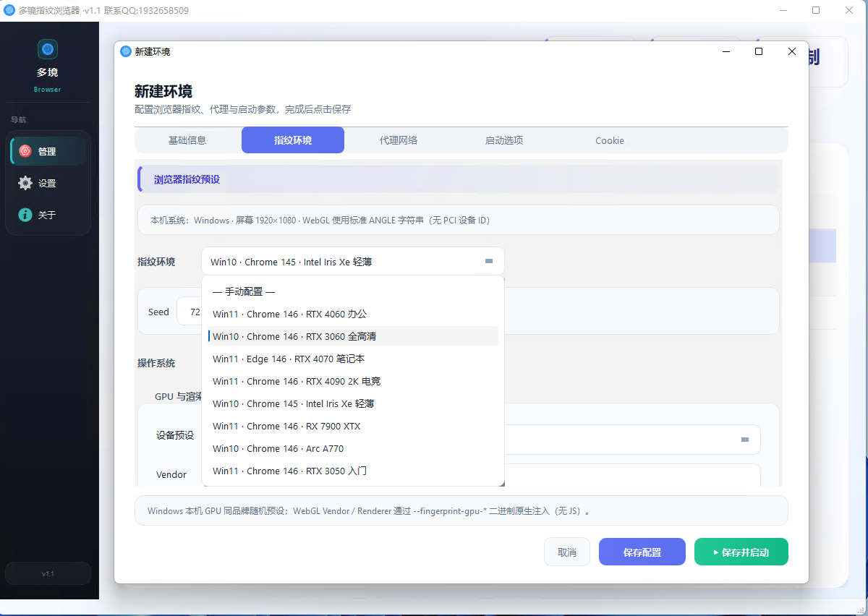Viewport: 868px width, 616px height.
Task: Pick Win11 · Chrome 146 · RX 7900 XTX
Action: click(352, 426)
